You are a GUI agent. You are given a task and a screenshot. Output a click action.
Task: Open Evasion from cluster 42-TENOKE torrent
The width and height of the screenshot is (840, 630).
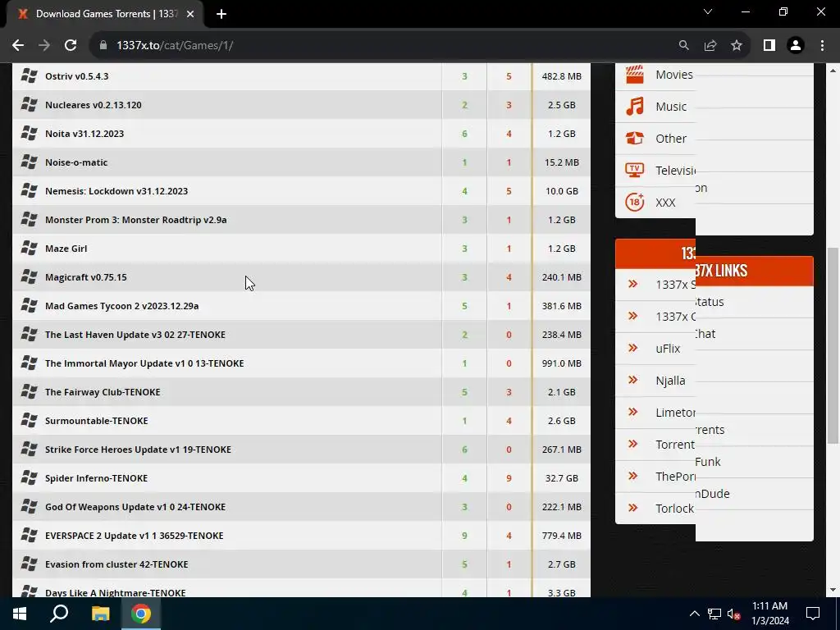[116, 564]
